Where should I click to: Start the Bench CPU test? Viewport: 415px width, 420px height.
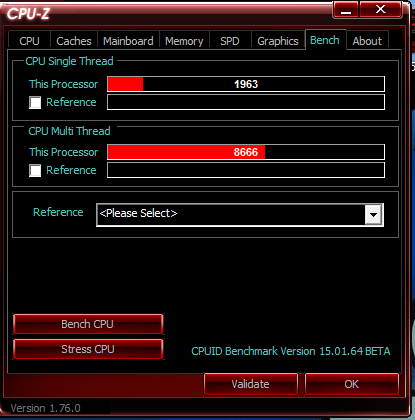(88, 324)
